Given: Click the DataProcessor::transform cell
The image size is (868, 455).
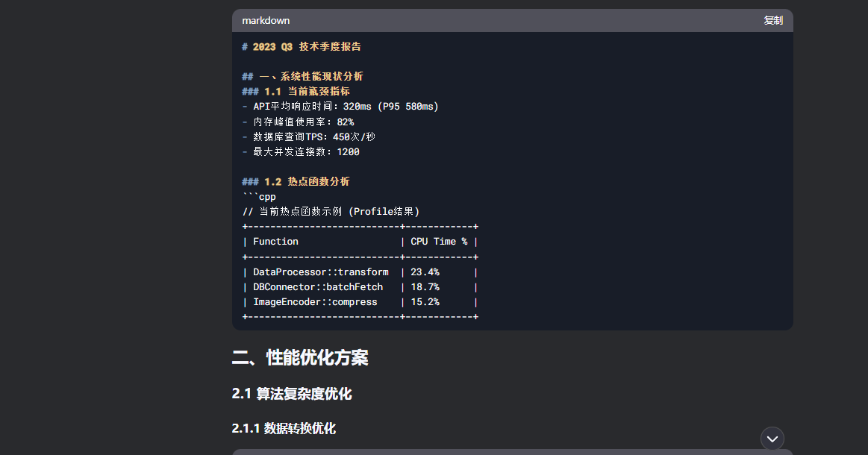Looking at the screenshot, I should (x=321, y=272).
